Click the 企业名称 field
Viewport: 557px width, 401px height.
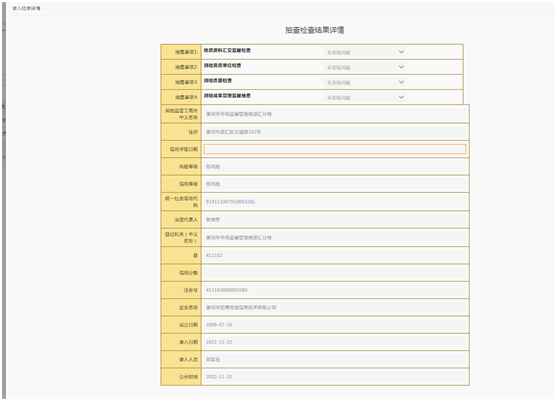[x=335, y=308]
